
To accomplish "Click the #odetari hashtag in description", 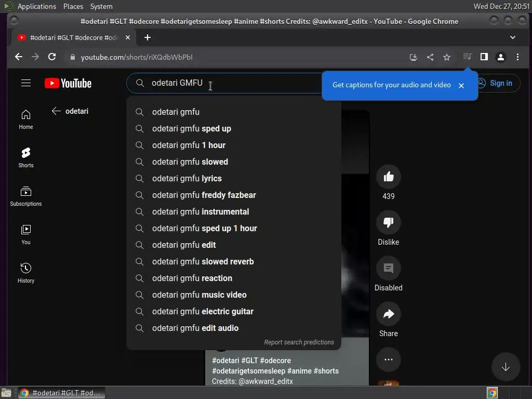I will tap(225, 361).
